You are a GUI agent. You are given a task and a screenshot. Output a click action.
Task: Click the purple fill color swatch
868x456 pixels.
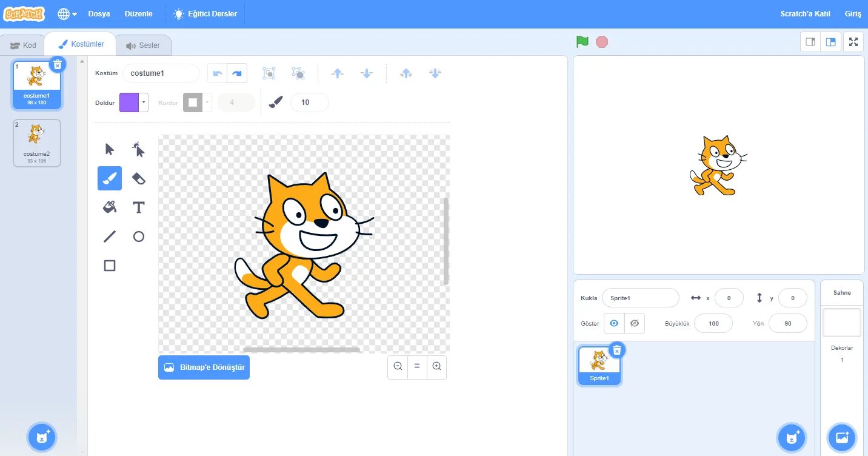[129, 102]
